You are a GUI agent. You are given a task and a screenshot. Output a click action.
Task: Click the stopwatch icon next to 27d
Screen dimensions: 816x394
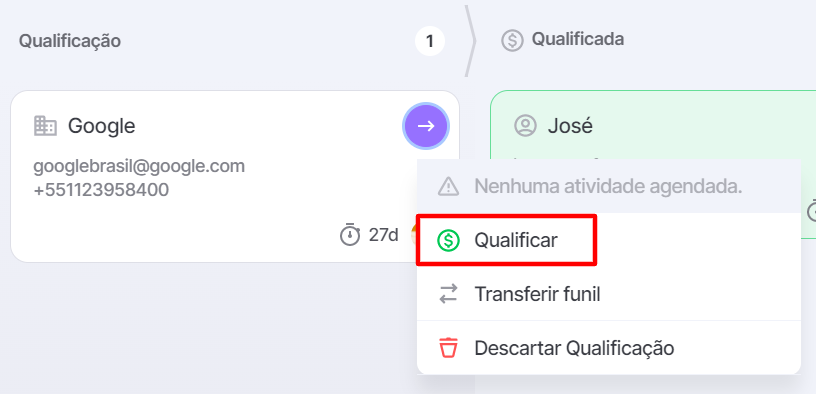350,235
